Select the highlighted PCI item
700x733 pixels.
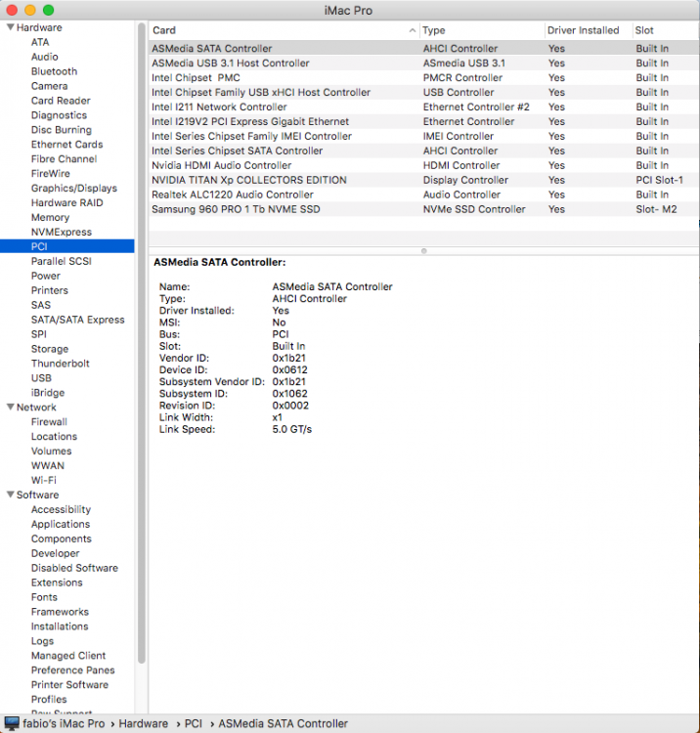(x=66, y=246)
